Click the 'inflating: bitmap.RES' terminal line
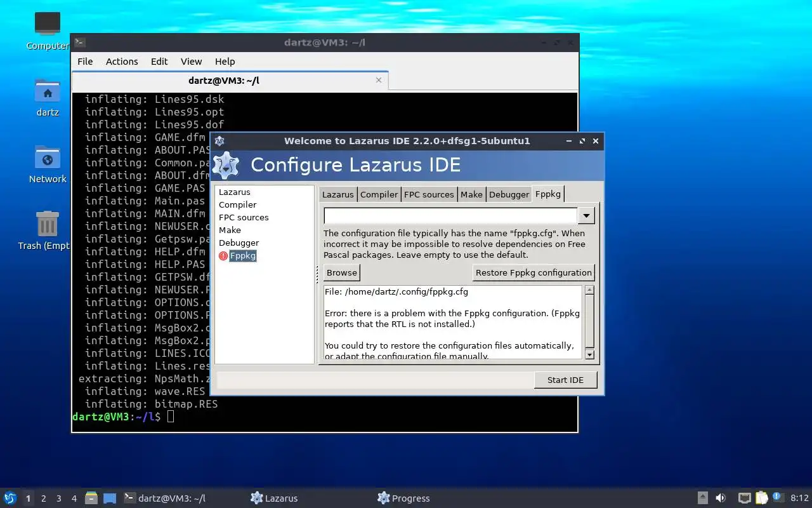812x508 pixels. (151, 404)
